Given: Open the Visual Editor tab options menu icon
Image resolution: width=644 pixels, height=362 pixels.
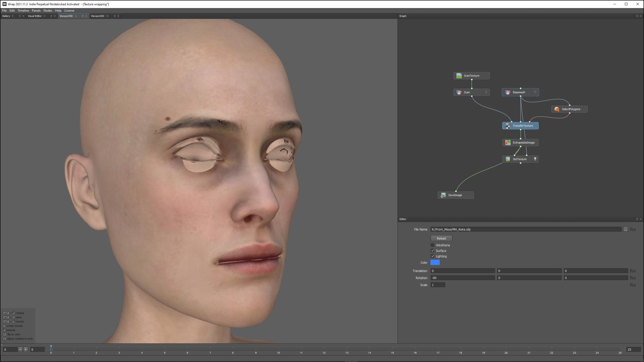Looking at the screenshot, I should (x=51, y=16).
